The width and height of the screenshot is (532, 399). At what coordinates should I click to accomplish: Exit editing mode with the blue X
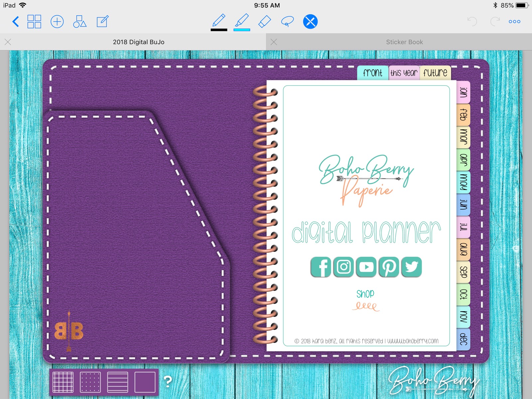[310, 21]
